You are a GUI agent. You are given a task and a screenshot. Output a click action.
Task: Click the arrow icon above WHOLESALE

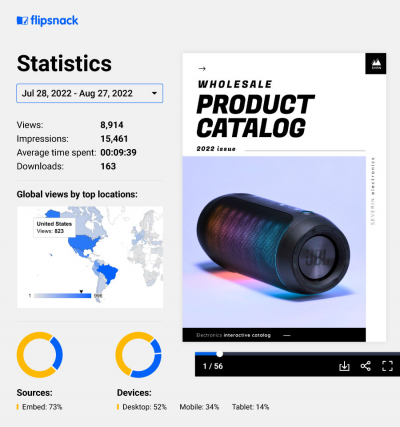pyautogui.click(x=202, y=69)
